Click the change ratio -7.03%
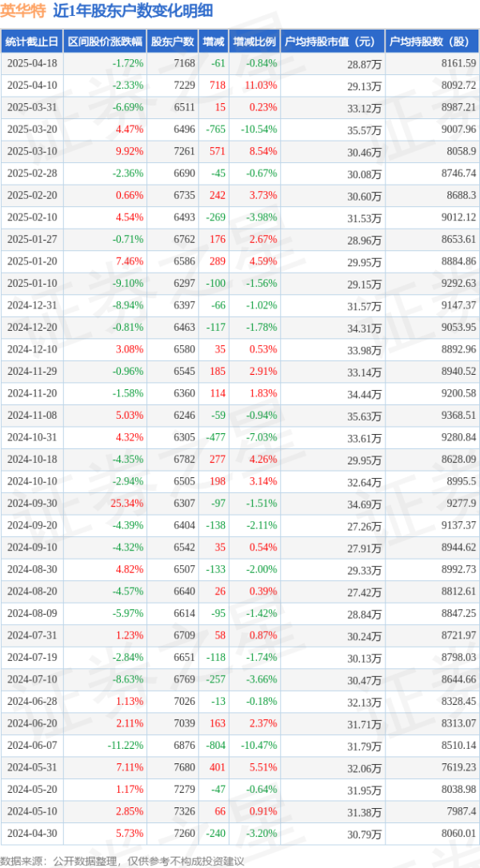Screen dimensions: 480x868 [261, 438]
